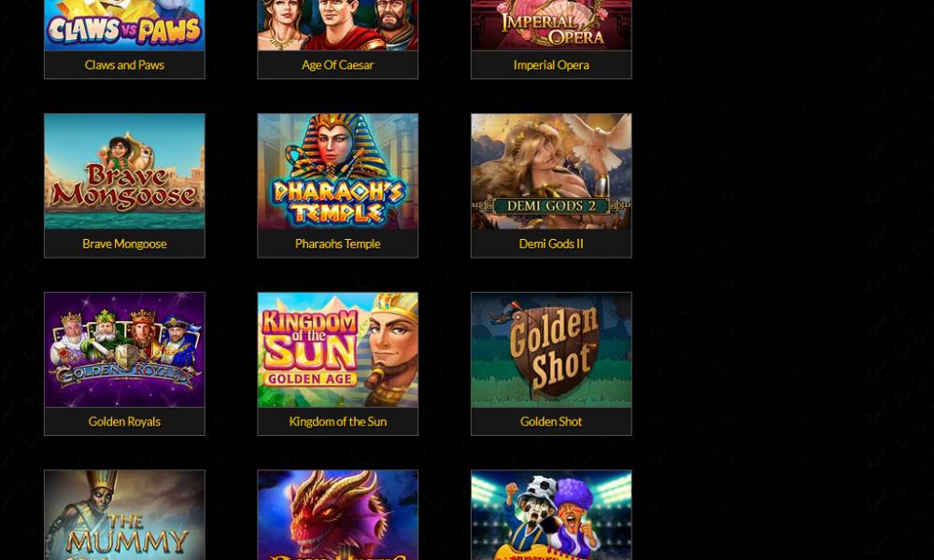Launch the Brave Mongoose game thumbnail
The width and height of the screenshot is (934, 560).
[124, 172]
